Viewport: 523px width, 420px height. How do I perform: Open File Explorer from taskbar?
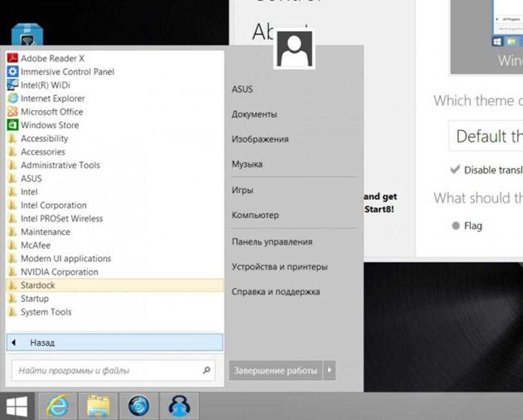pos(98,406)
